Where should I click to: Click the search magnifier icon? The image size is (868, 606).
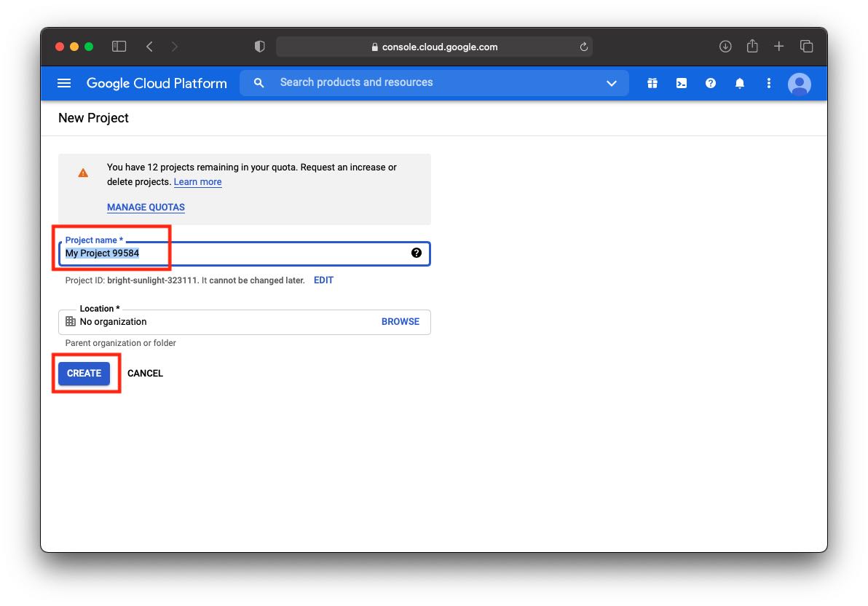259,82
